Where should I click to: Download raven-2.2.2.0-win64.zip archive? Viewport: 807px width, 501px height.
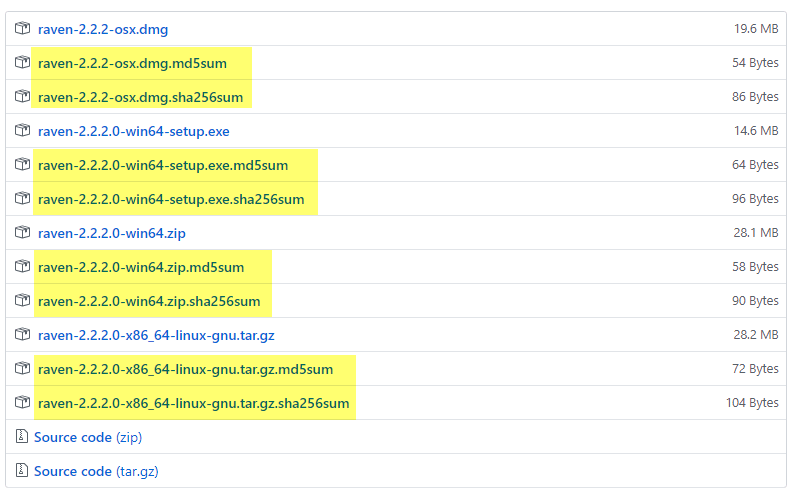(x=111, y=233)
